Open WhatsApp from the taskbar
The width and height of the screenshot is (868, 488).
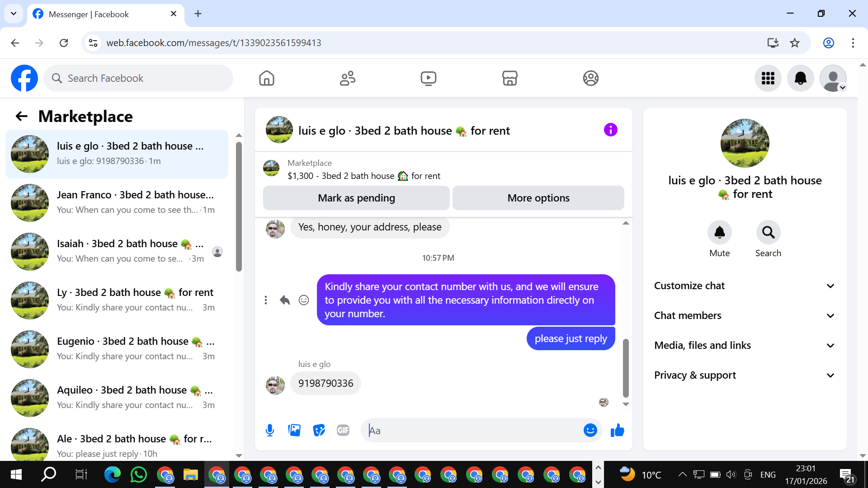pos(138,474)
